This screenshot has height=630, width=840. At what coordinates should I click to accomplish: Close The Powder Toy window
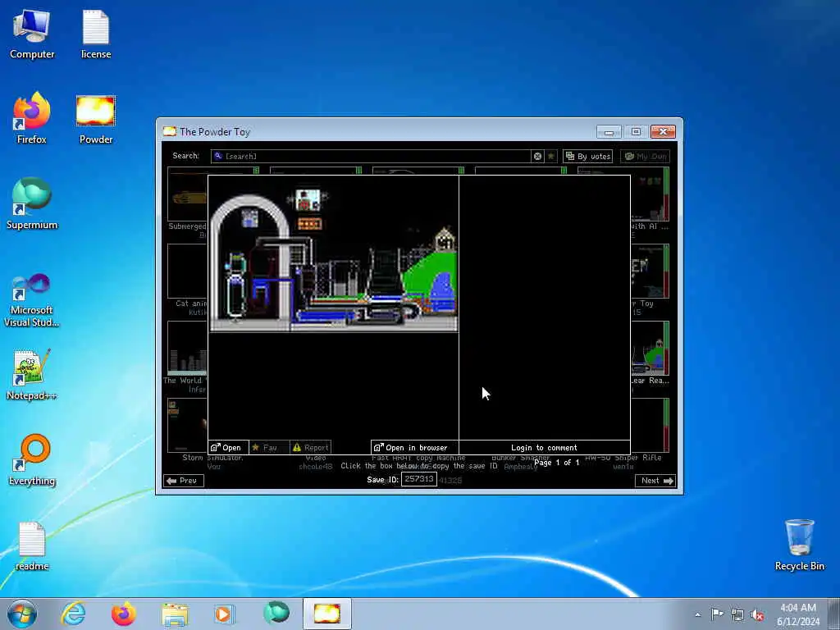(x=663, y=132)
